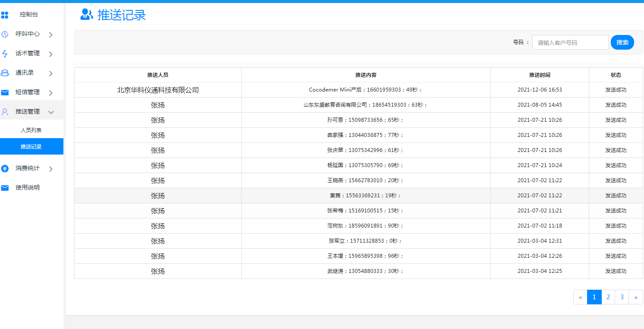This screenshot has height=329, width=644.
Task: Click the 消费统计 yen coin icon
Action: point(5,168)
